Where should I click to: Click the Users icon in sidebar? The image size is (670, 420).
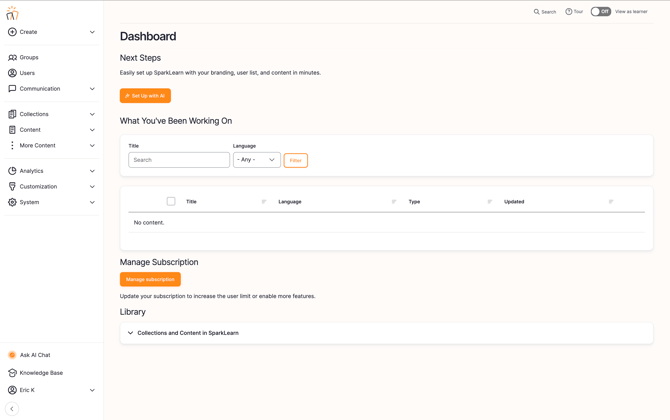[12, 73]
